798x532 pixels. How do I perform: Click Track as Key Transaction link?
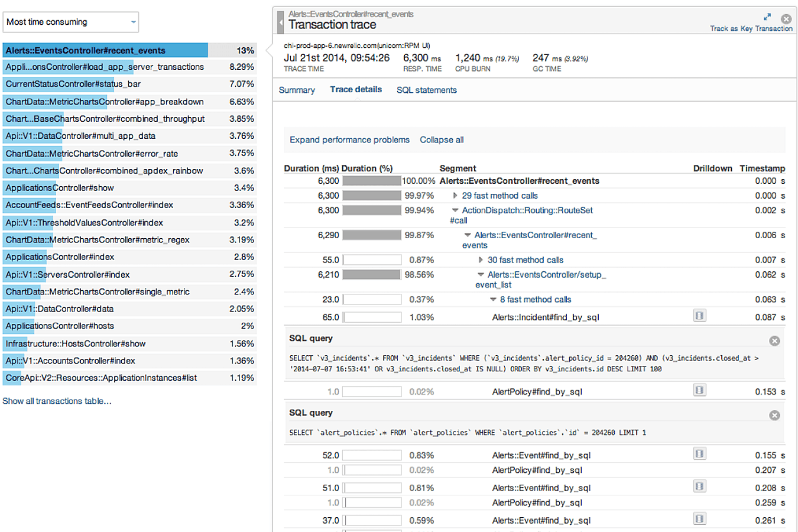point(751,28)
